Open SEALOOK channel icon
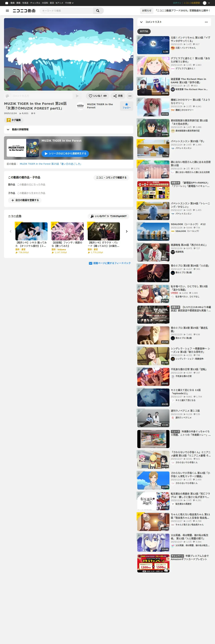Screen dimensions: 215x644 coord(173,231)
